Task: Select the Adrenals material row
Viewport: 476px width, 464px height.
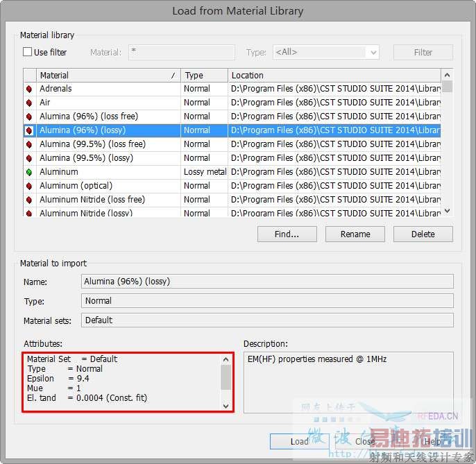Action: point(232,89)
